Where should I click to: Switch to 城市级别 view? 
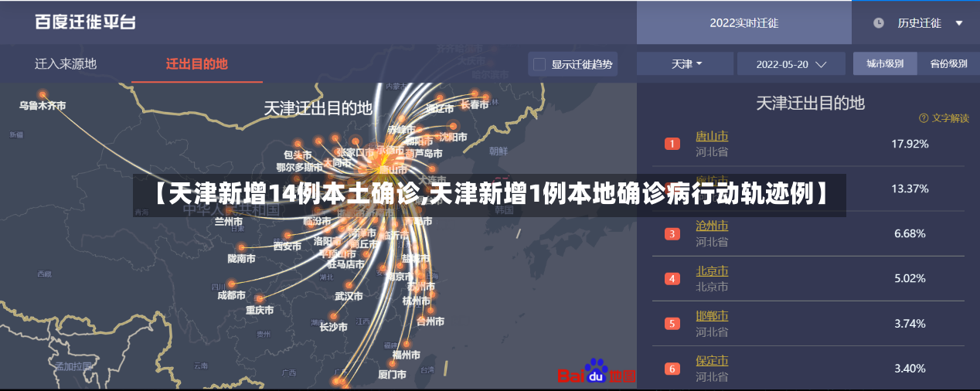pos(884,63)
